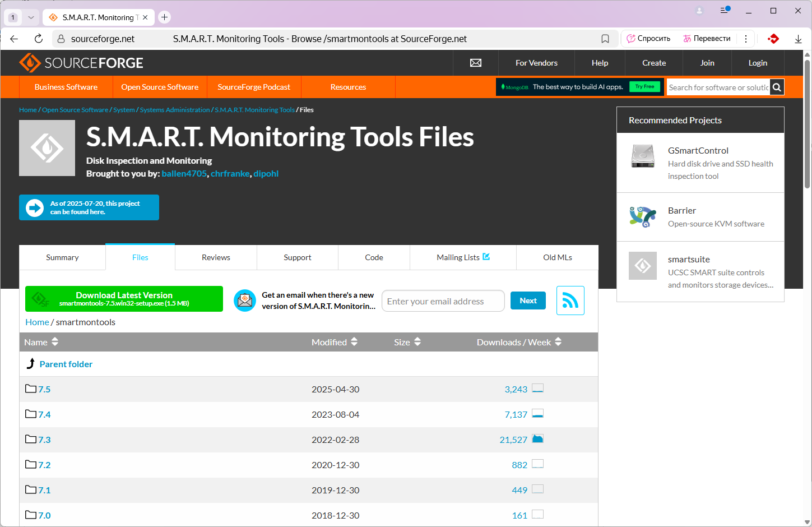
Task: Sort by Modified column arrows
Action: tap(354, 342)
